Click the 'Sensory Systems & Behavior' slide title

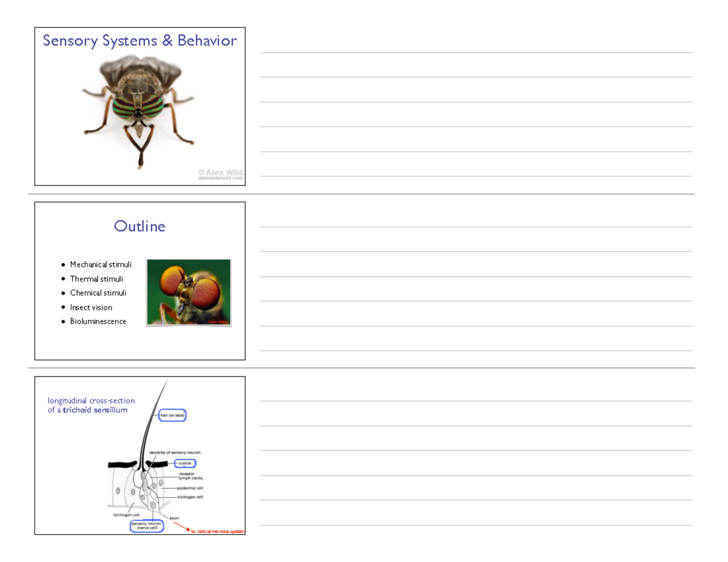(x=140, y=41)
